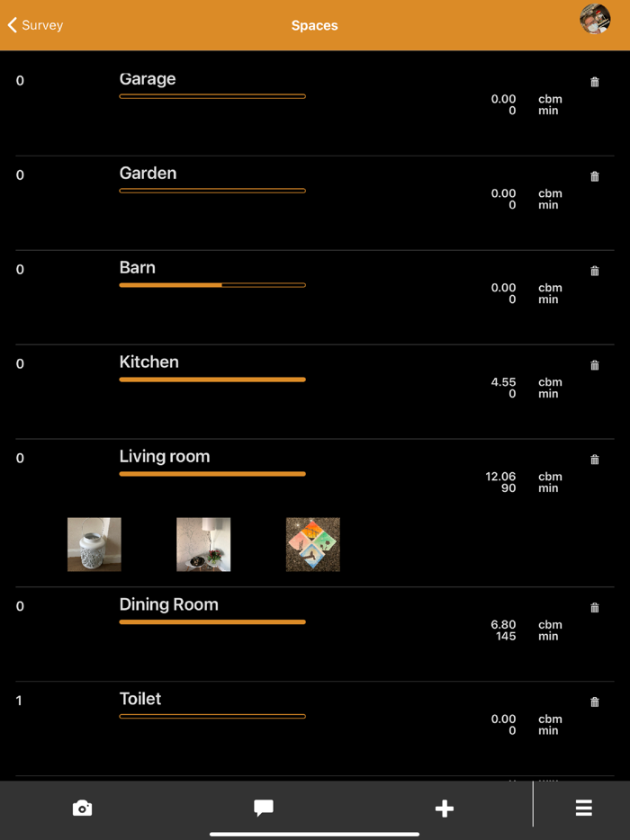The image size is (630, 840).
Task: Delete the Dining Room space via trash icon
Action: (x=594, y=607)
